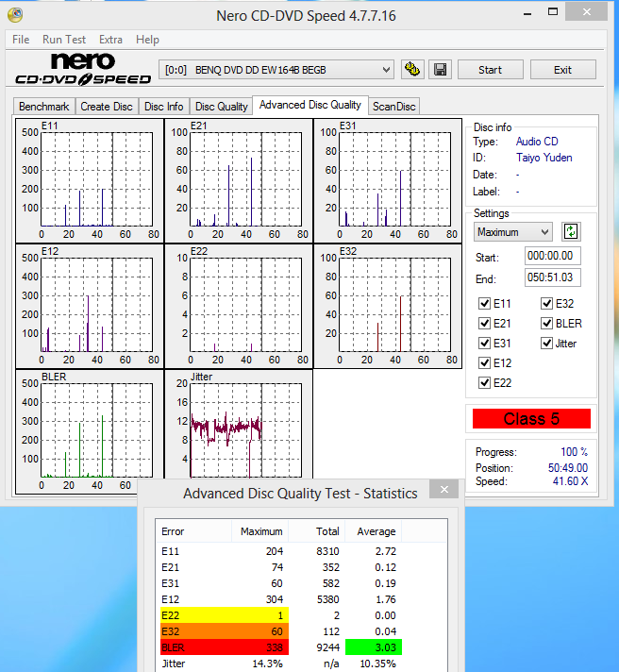Close the Statistics popup window

point(444,489)
